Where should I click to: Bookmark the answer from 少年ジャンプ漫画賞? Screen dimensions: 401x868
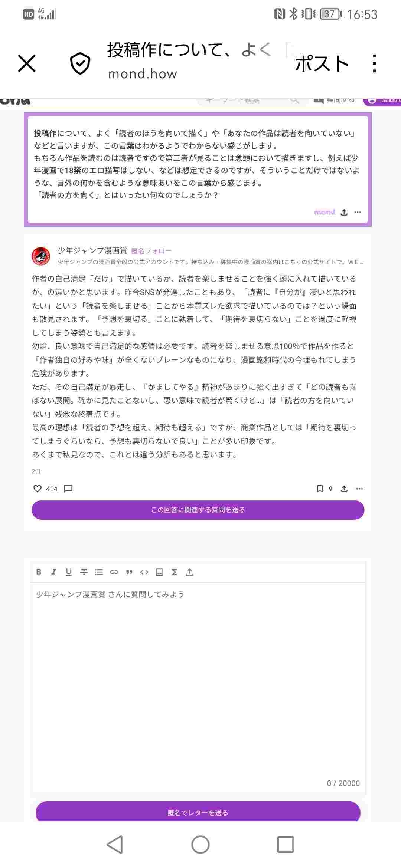click(x=320, y=489)
